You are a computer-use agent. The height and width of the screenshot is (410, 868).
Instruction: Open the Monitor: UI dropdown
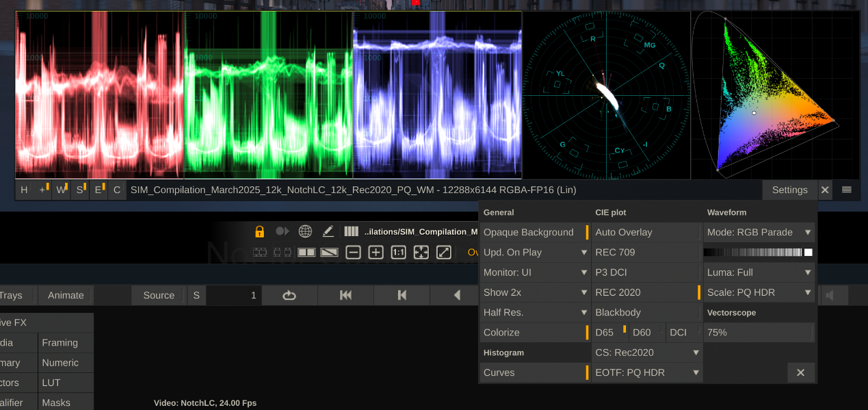535,272
